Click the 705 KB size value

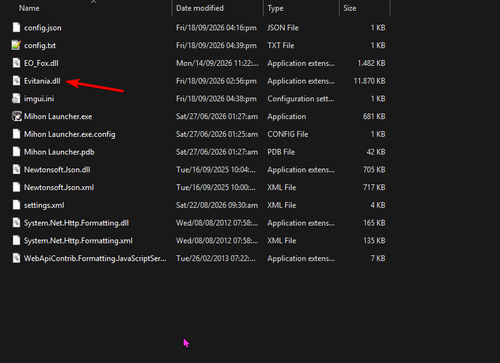tap(374, 169)
